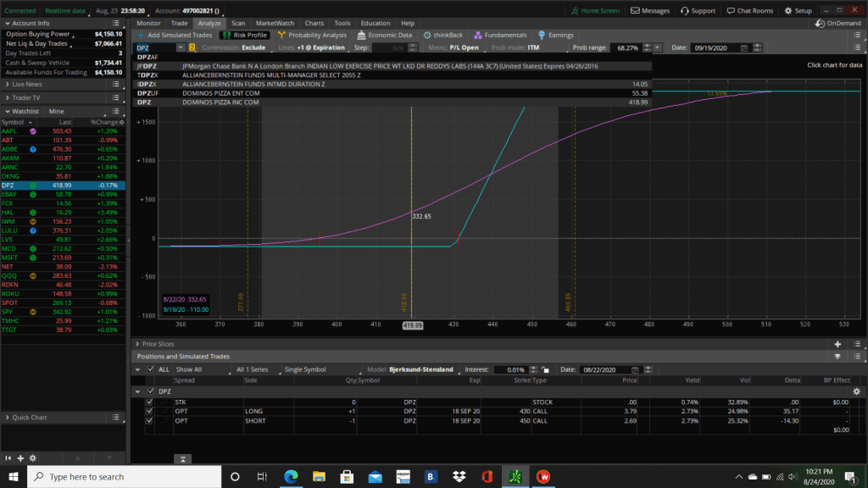
Task: Expand the Live News panel
Action: coord(8,85)
